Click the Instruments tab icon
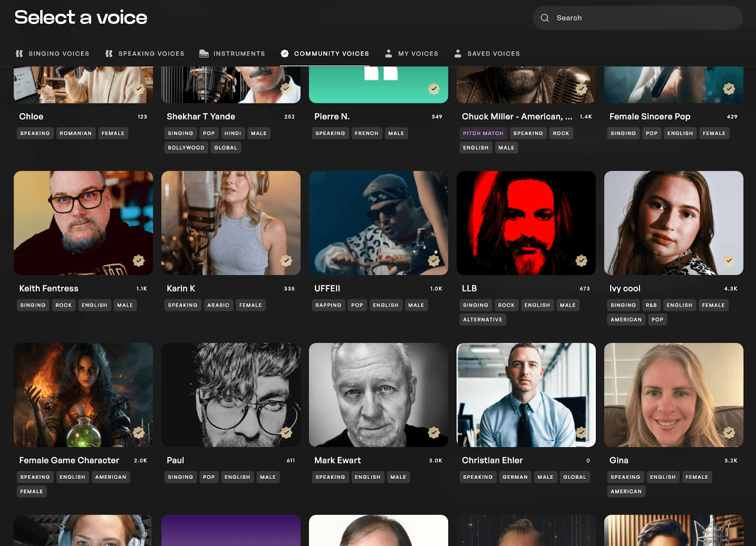The width and height of the screenshot is (756, 546). coord(204,53)
